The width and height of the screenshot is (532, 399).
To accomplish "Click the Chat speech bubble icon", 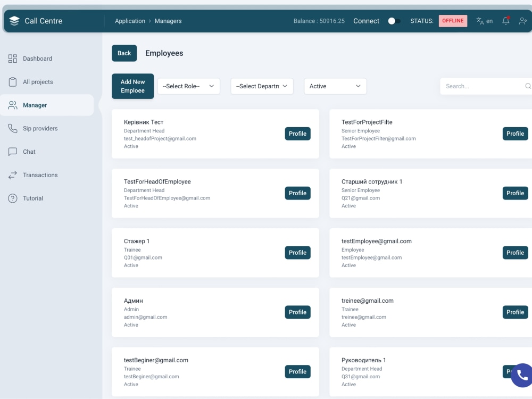I will click(x=13, y=152).
